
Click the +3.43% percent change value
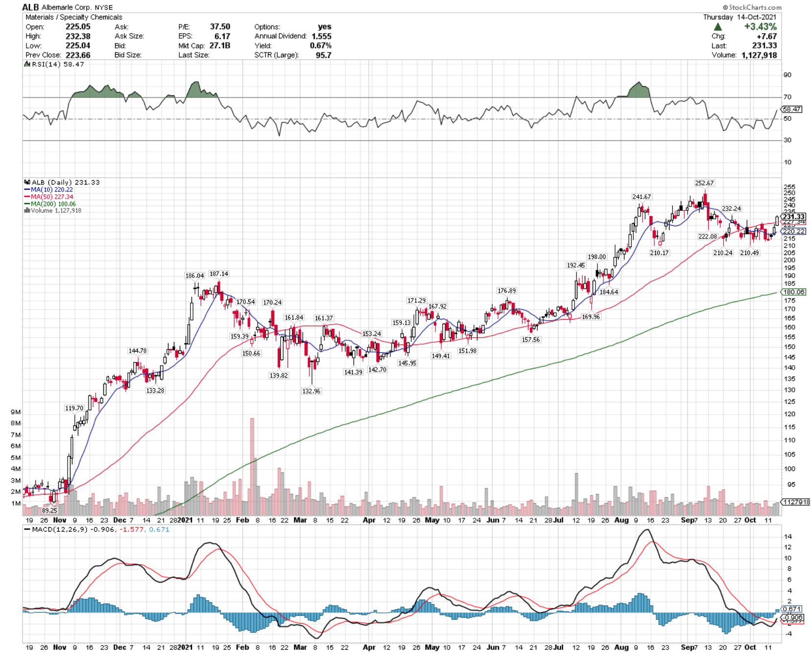(760, 27)
